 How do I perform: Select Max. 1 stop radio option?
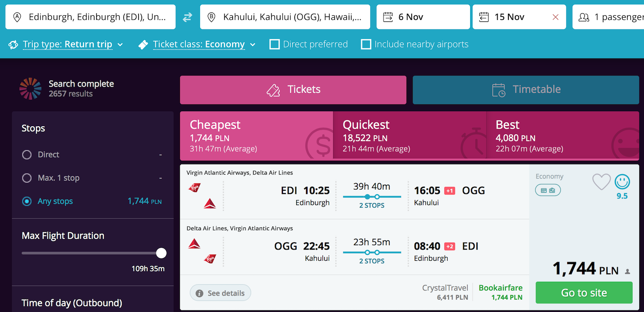pyautogui.click(x=27, y=178)
